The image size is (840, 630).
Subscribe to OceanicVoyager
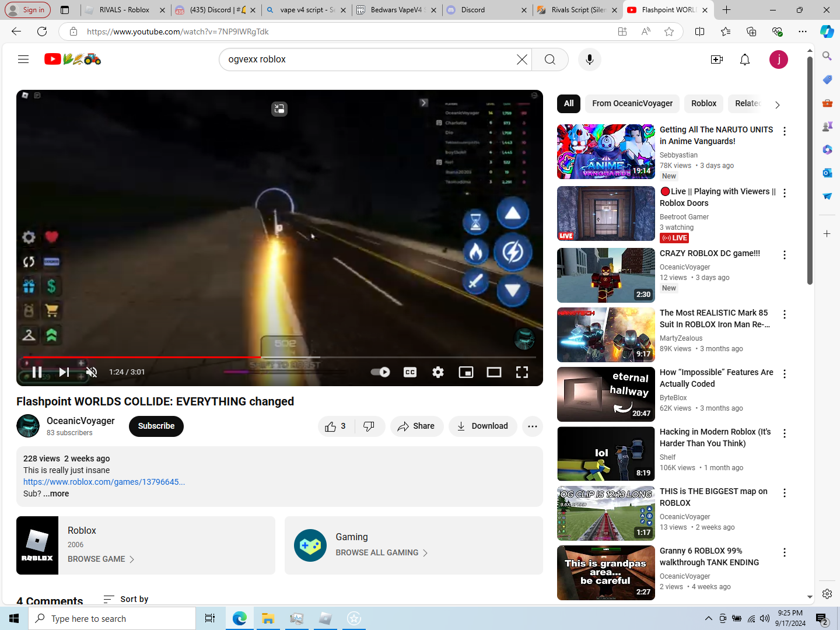pyautogui.click(x=156, y=426)
